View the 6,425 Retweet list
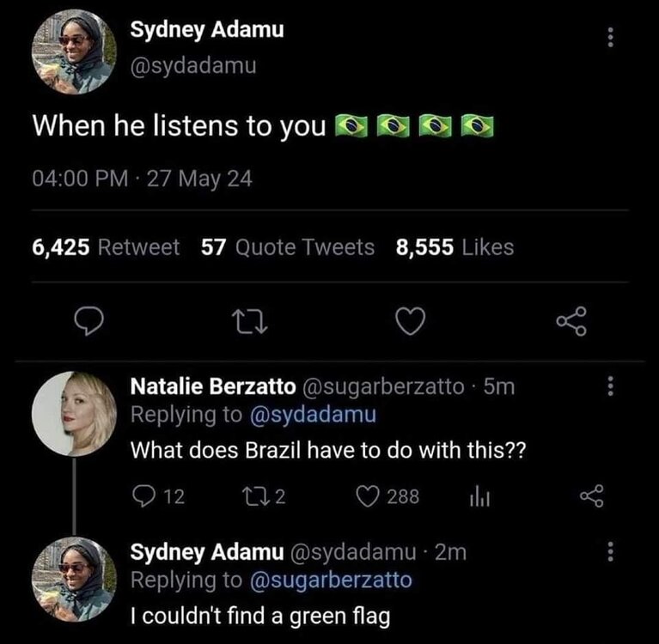This screenshot has height=644, width=659. 106,246
